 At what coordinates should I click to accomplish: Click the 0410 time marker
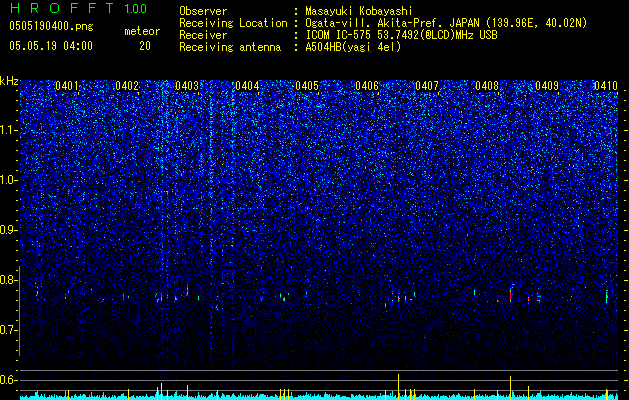click(x=606, y=85)
